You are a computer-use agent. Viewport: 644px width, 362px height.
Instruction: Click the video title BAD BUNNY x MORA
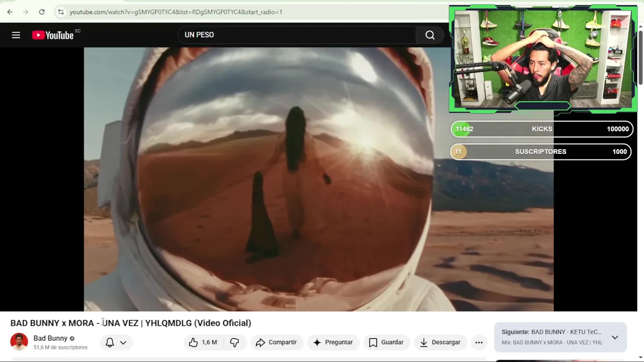131,323
